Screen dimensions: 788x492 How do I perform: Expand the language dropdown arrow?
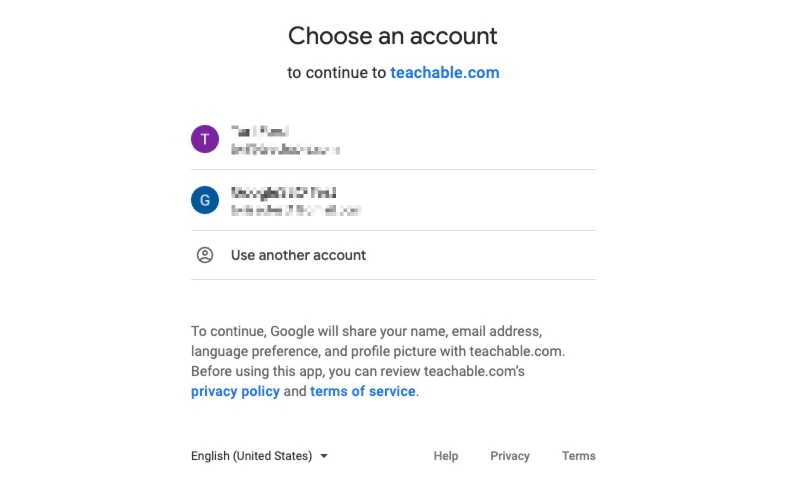[x=324, y=456]
